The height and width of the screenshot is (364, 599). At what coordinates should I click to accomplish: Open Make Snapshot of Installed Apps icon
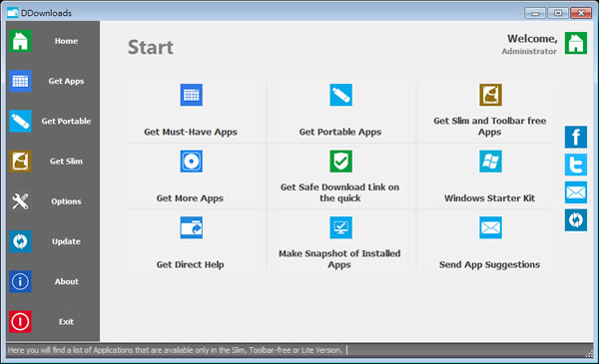tap(340, 227)
